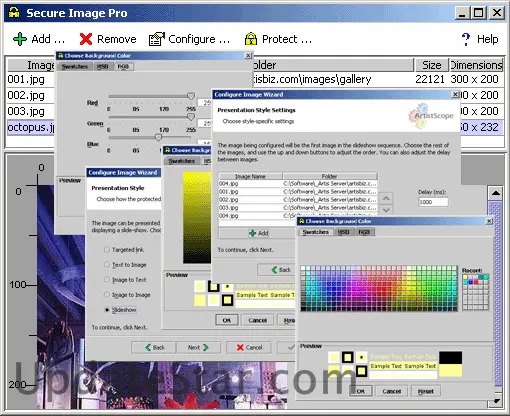
Task: Open RGB tab in the swatch-grid color dialog
Action: [364, 232]
